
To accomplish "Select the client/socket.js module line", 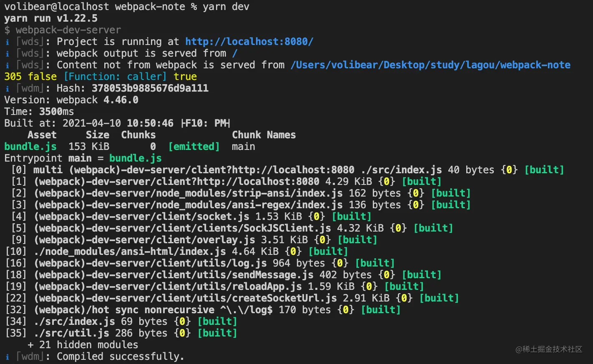I will (191, 217).
